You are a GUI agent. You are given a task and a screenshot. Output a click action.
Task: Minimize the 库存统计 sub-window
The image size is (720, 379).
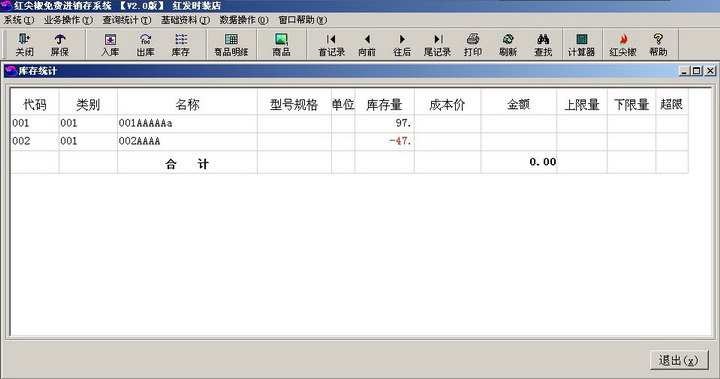point(684,71)
